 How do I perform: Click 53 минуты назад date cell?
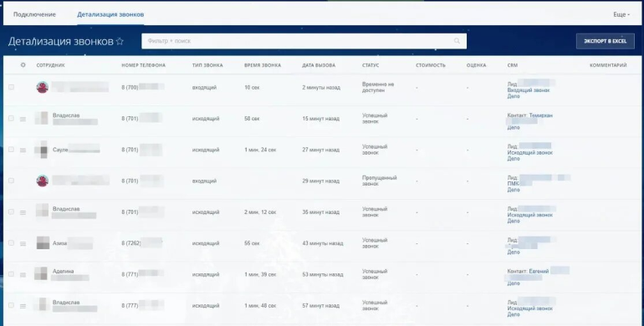click(322, 275)
